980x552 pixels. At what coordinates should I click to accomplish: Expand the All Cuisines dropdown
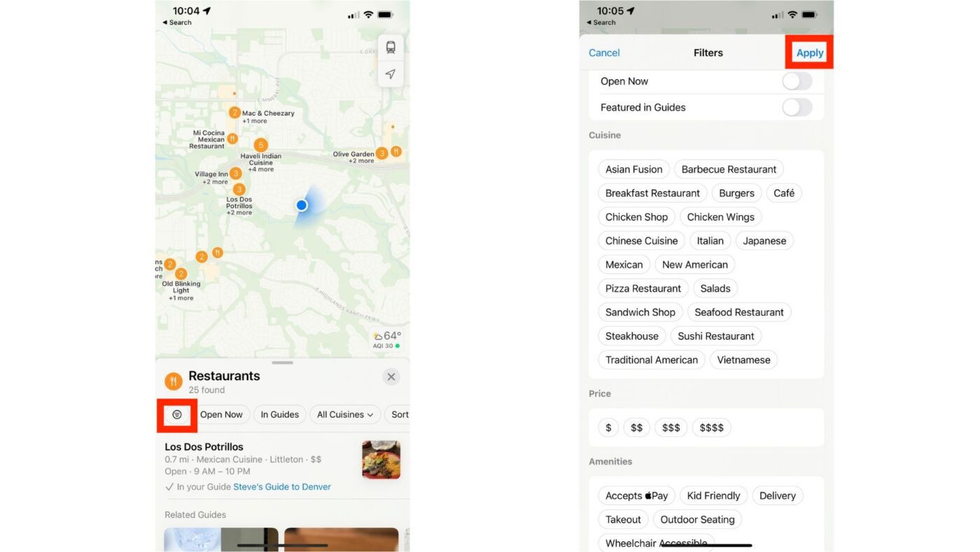pos(345,415)
